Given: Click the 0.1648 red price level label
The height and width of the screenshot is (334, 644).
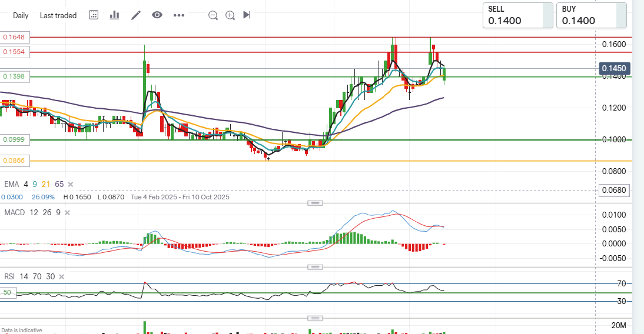Looking at the screenshot, I should pos(14,37).
